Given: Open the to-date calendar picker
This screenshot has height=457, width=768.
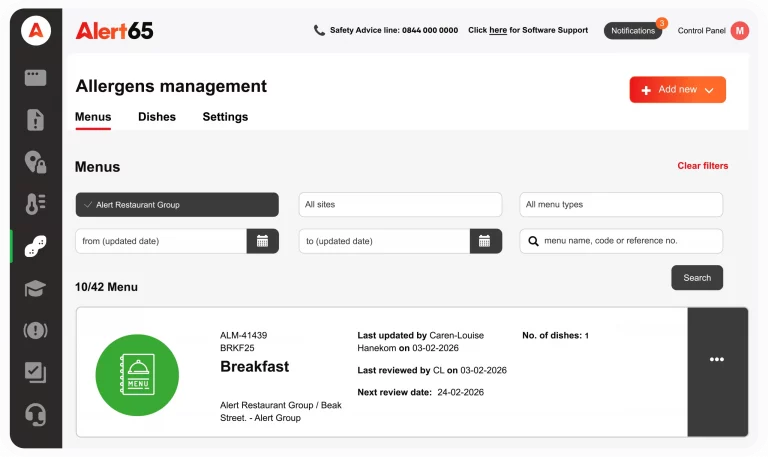Looking at the screenshot, I should pyautogui.click(x=484, y=241).
